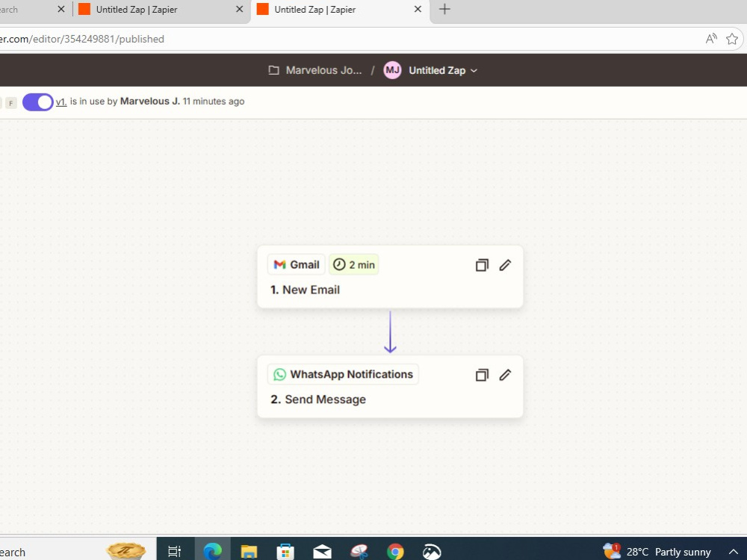Screen dimensions: 747x560
Task: Click the folder icon in breadcrumb
Action: point(273,70)
